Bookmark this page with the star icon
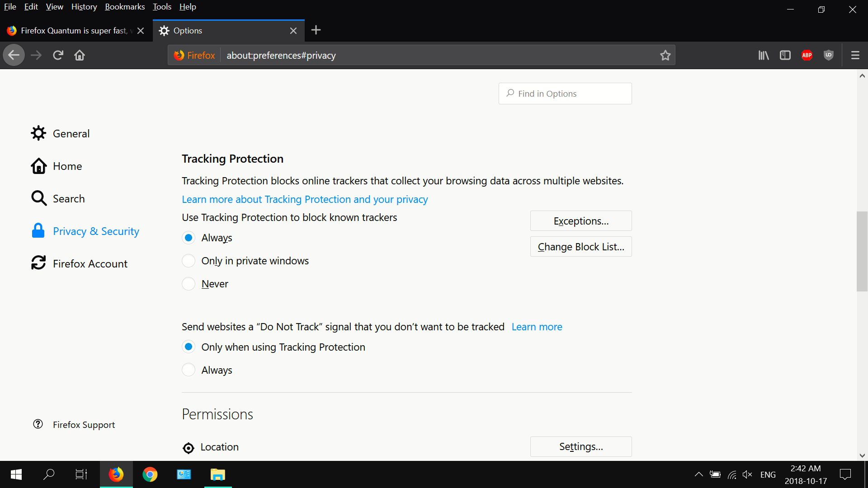This screenshot has width=868, height=488. [665, 55]
